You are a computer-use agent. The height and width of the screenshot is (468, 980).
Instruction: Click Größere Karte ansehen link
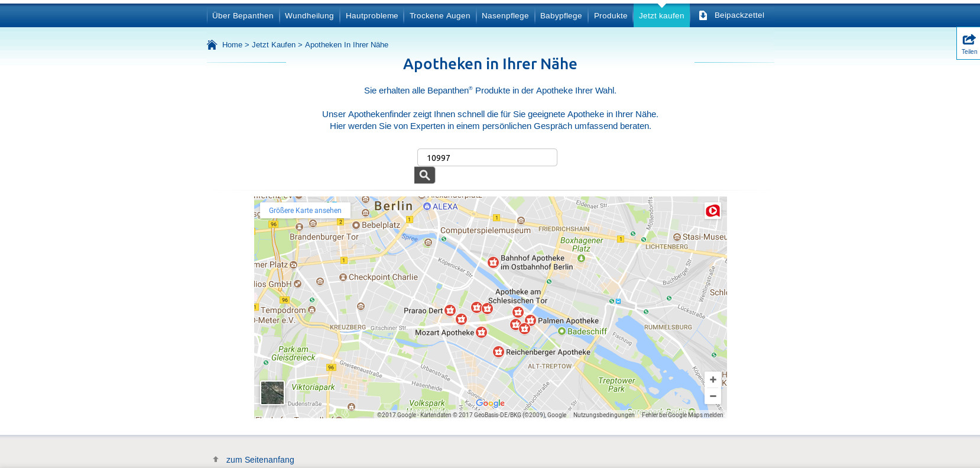pos(305,211)
